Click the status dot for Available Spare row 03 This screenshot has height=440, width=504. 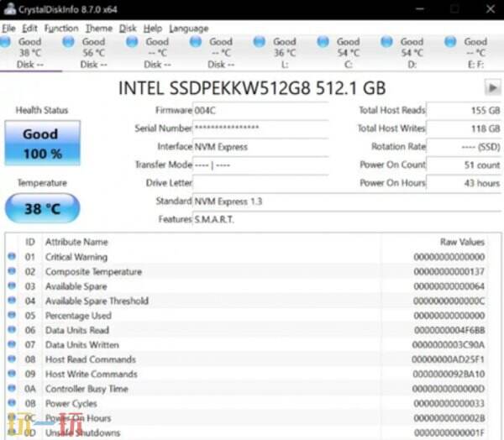point(12,285)
